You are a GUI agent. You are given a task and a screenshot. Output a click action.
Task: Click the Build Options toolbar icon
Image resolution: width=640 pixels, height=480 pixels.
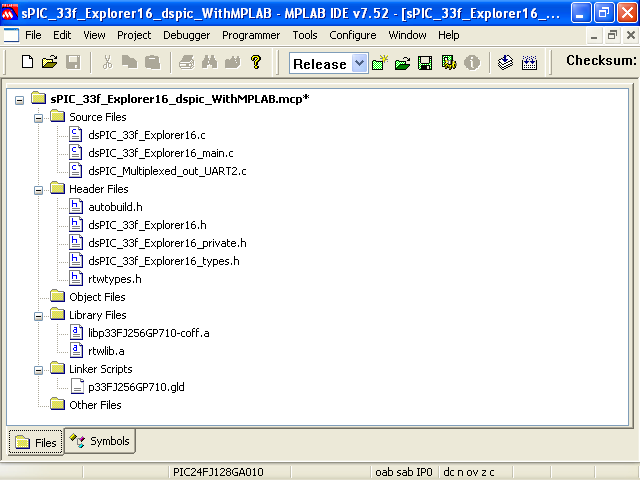(x=449, y=63)
